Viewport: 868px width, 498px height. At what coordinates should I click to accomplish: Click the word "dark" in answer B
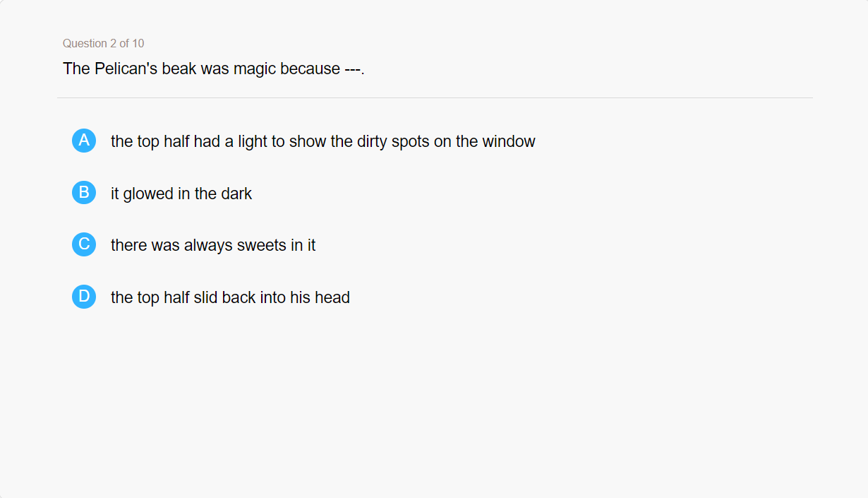tap(236, 194)
